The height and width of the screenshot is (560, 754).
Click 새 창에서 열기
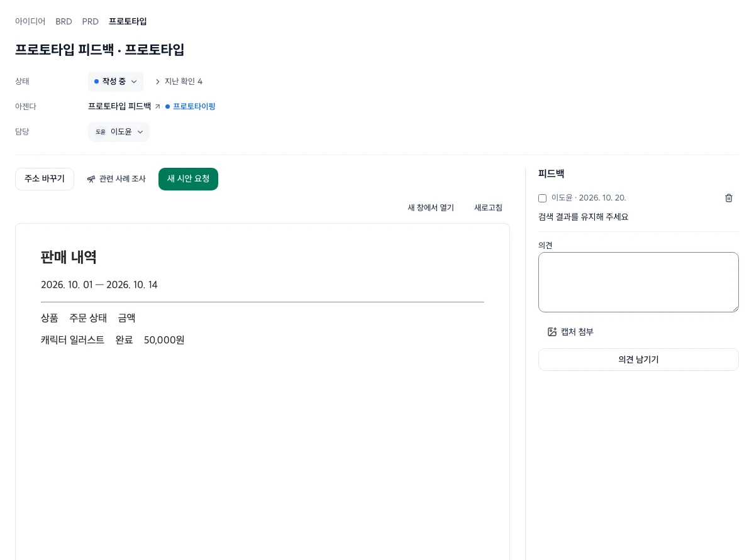(431, 207)
